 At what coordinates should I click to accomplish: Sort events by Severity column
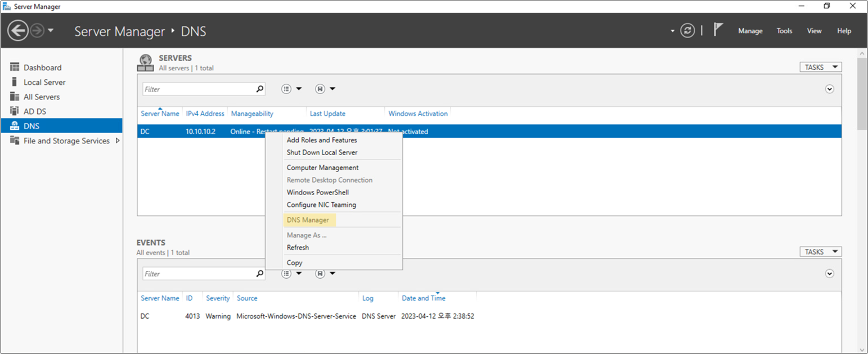pos(218,298)
